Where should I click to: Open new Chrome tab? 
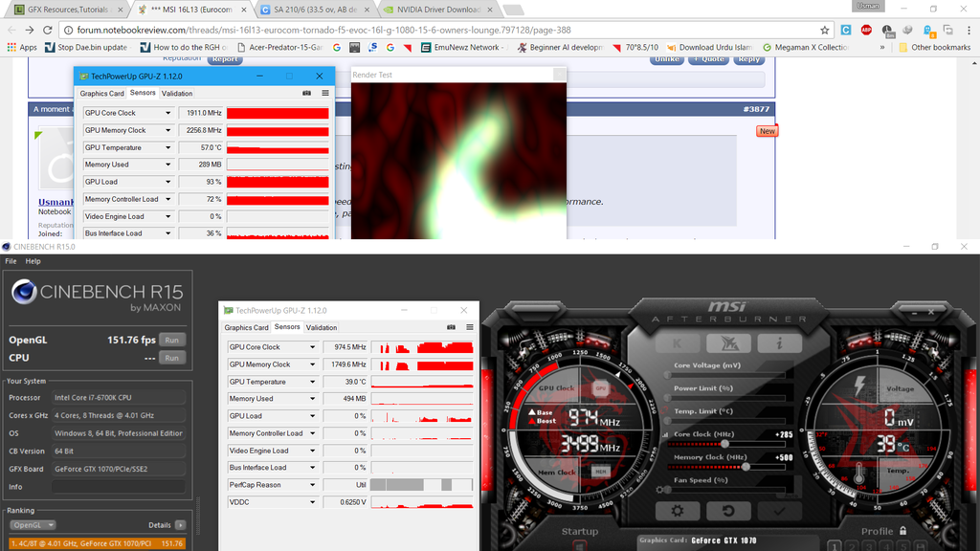[x=513, y=10]
